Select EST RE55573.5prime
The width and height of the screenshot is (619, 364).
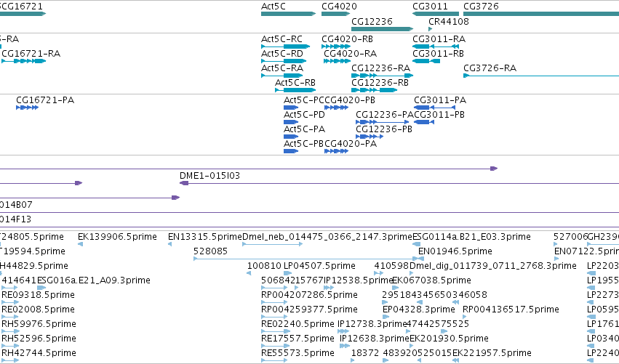[297, 353]
